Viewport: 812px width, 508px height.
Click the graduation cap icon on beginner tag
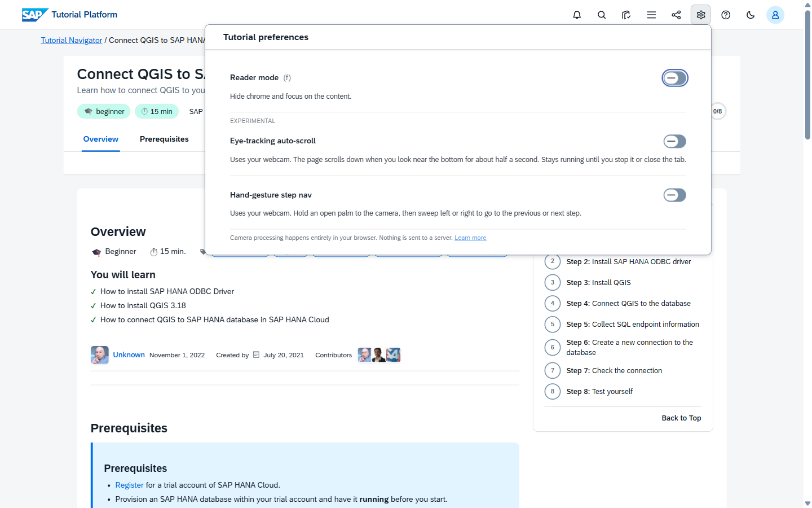(x=89, y=112)
